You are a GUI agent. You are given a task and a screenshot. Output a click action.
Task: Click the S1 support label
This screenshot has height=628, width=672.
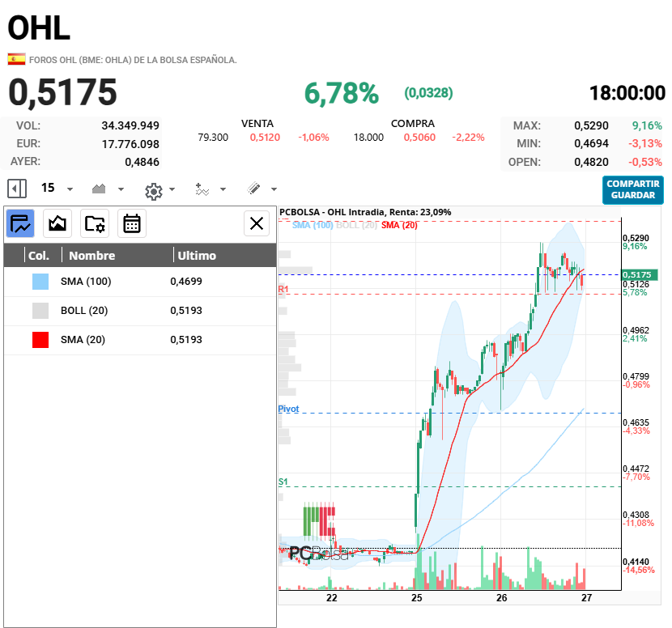pos(283,482)
